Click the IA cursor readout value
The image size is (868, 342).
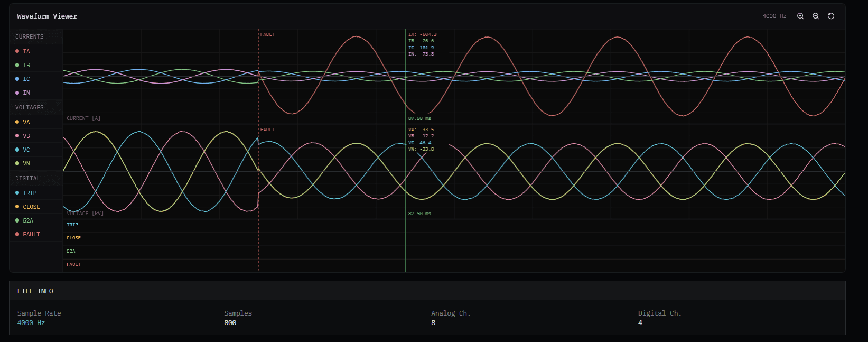(x=423, y=34)
